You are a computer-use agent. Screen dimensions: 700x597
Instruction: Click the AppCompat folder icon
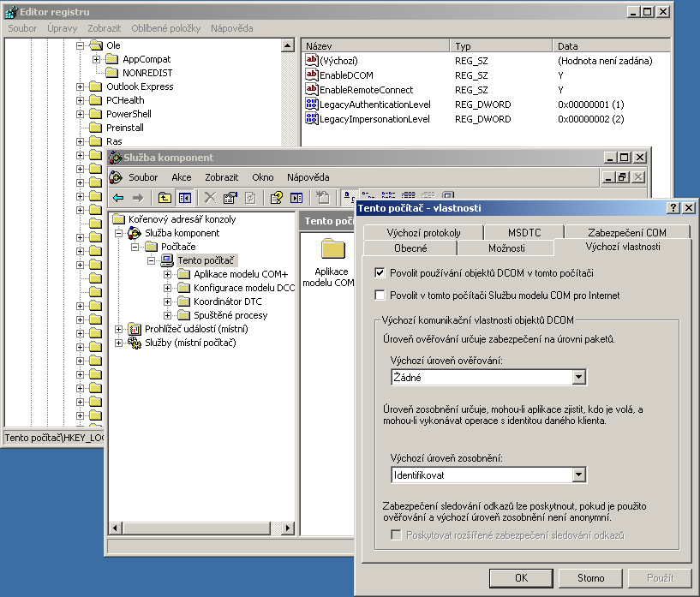coord(112,59)
